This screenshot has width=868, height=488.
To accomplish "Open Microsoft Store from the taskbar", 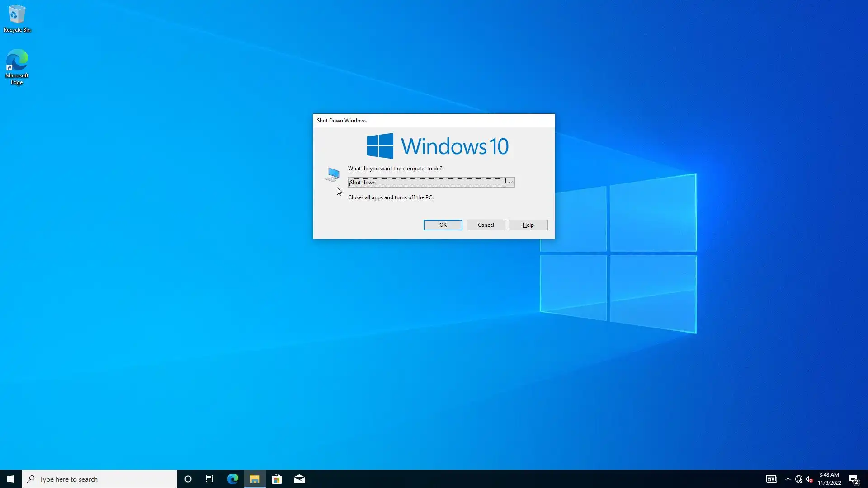I will [x=277, y=479].
